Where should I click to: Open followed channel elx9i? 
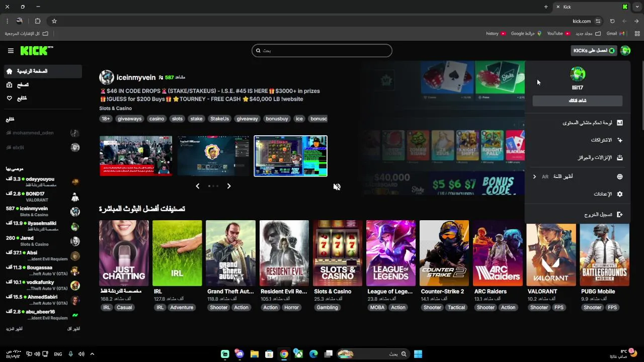click(42, 147)
